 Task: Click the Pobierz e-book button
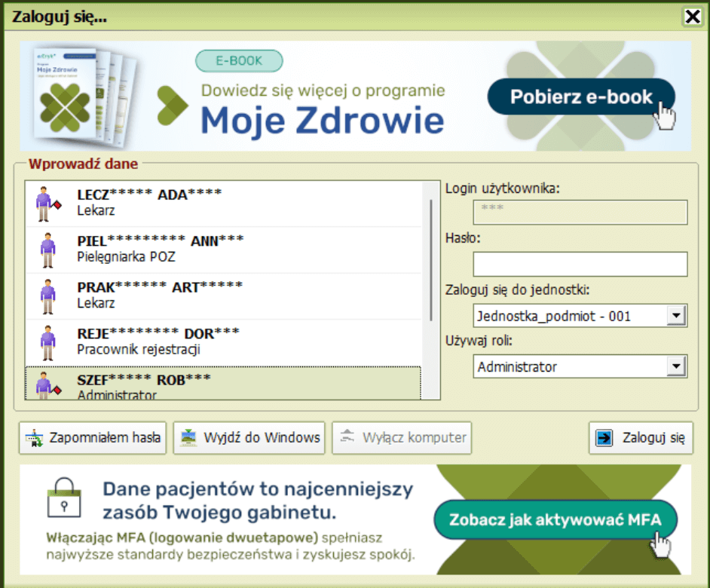pyautogui.click(x=581, y=96)
